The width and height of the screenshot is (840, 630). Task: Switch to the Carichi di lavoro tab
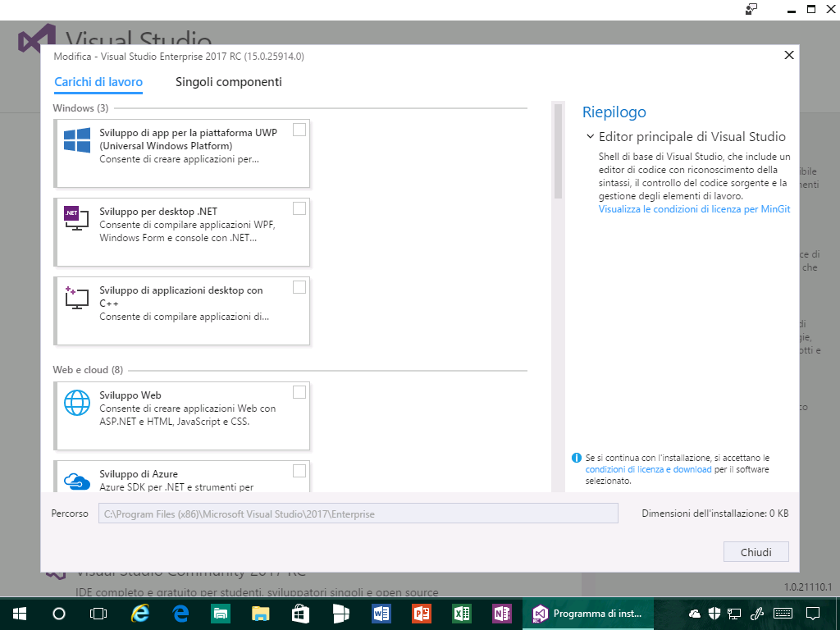click(98, 82)
